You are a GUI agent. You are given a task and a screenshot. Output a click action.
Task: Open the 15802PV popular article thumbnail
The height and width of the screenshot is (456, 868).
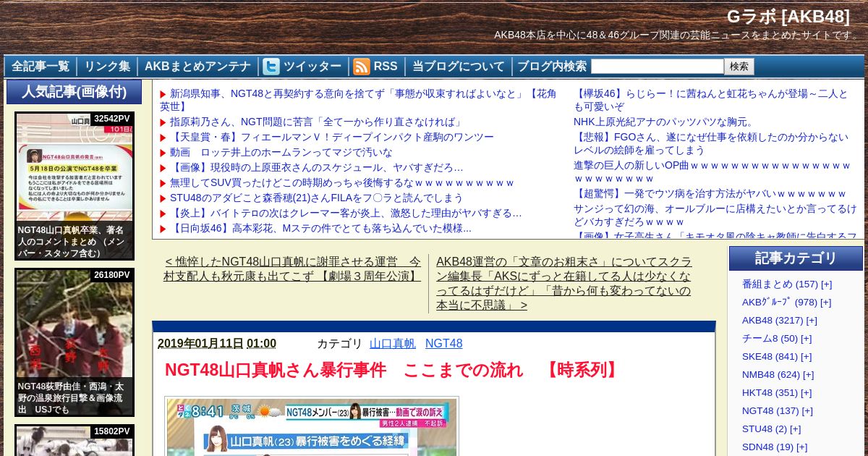click(75, 440)
